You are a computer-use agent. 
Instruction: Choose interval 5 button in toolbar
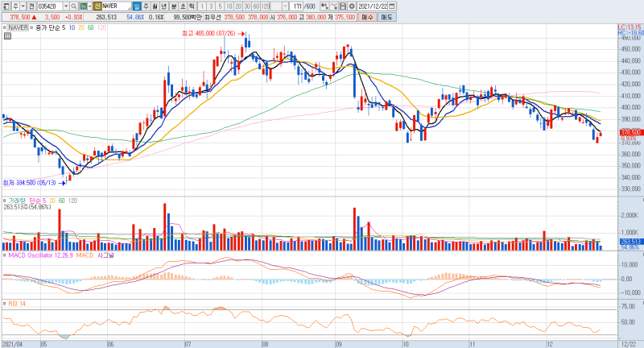[x=220, y=6]
